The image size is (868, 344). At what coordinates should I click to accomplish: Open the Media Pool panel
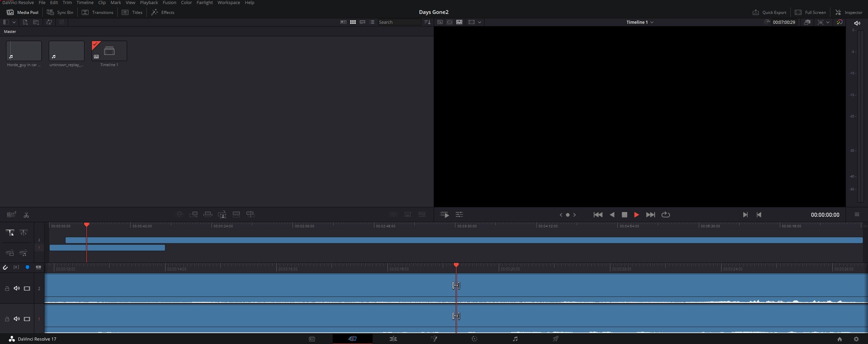(23, 12)
